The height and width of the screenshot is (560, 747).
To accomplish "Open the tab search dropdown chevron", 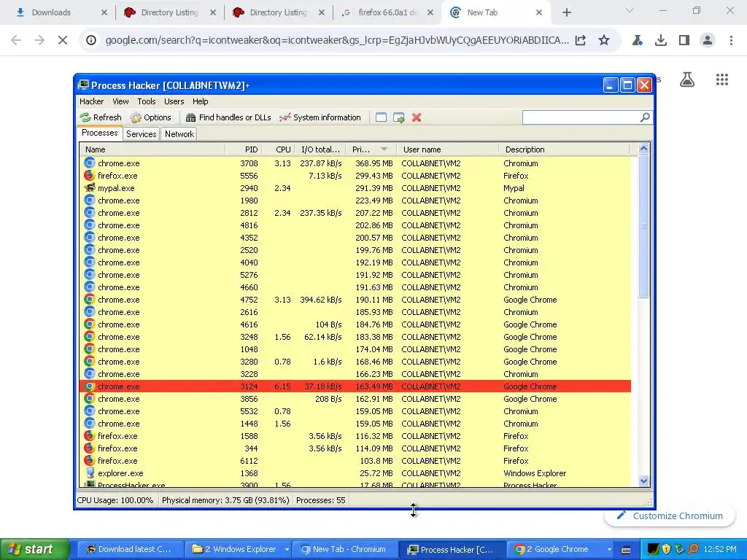I will point(630,10).
